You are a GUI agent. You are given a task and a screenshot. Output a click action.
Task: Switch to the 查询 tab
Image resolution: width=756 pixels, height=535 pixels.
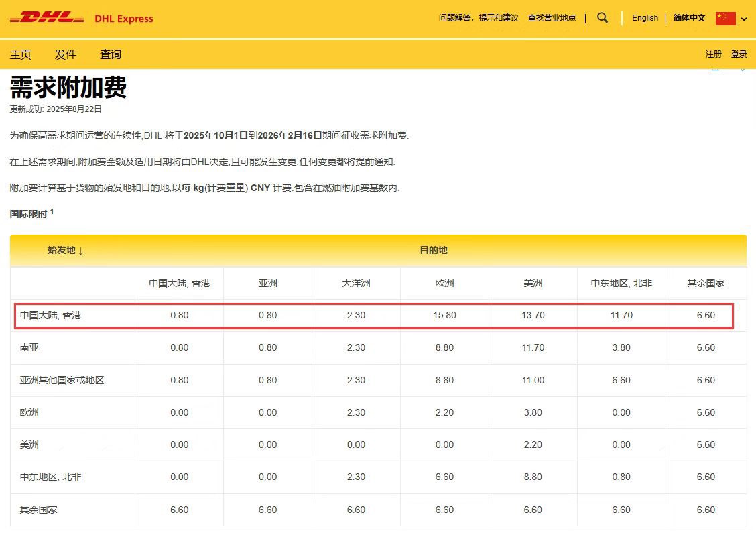(x=109, y=54)
